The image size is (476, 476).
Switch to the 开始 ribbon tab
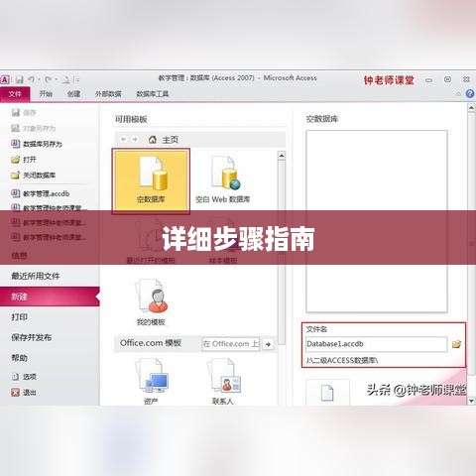tap(46, 94)
